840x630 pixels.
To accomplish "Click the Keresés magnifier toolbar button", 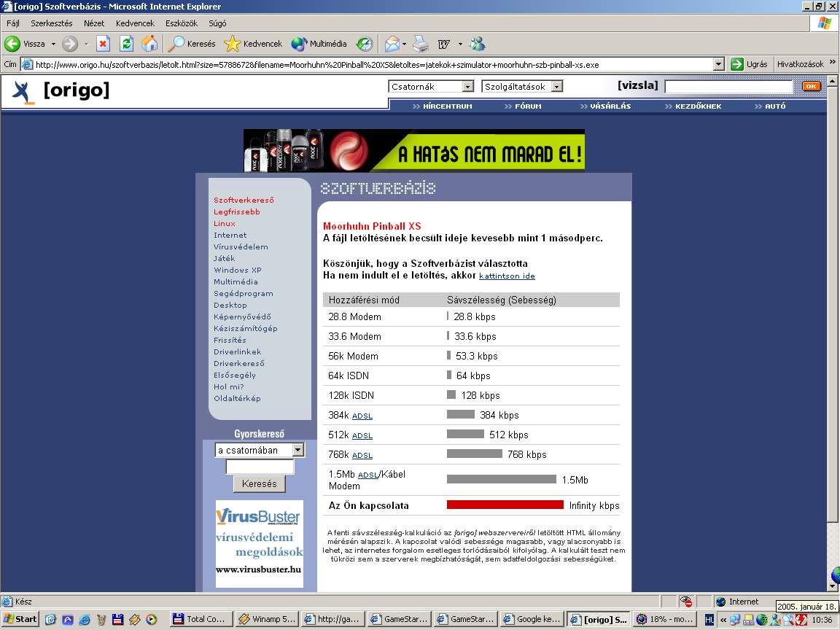I will pos(192,44).
